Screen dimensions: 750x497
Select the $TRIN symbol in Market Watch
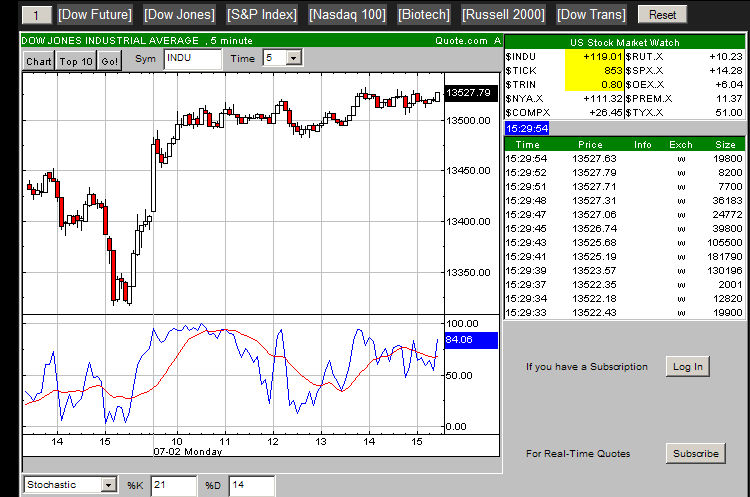(x=520, y=85)
